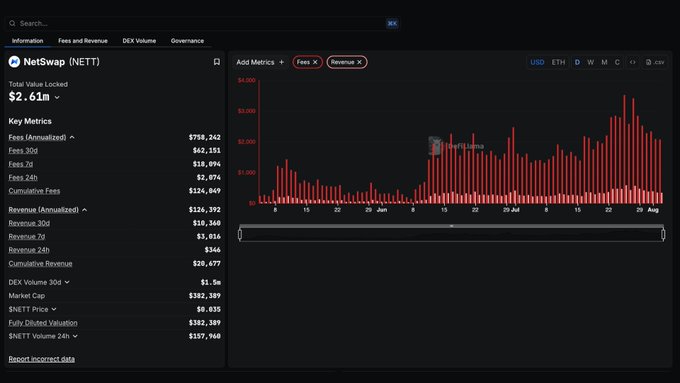Select monthly M chart grouping
Viewport: 680px width, 383px height.
coord(604,62)
